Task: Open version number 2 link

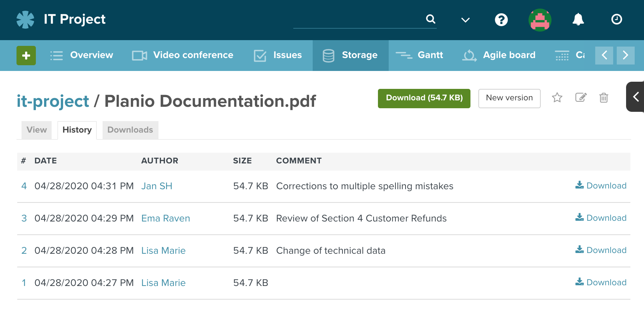Action: pyautogui.click(x=24, y=251)
